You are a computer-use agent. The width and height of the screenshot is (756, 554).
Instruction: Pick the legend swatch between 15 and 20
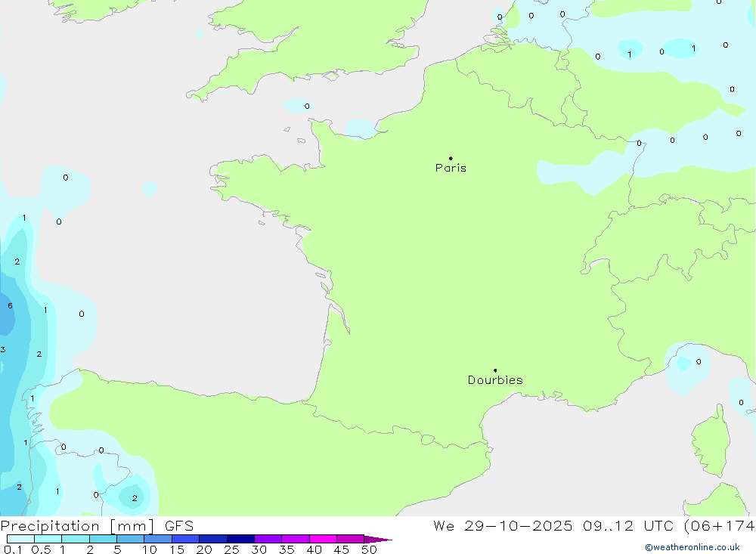[x=185, y=539]
